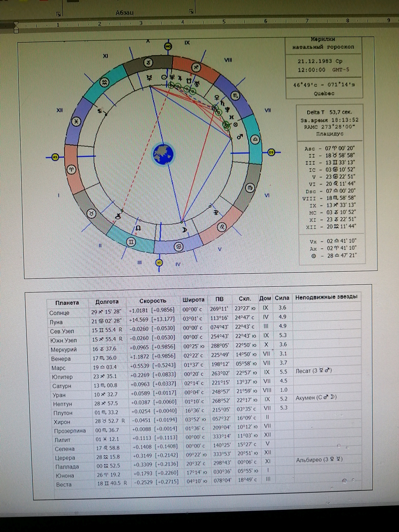Click the 'Марс' row name
The height and width of the screenshot is (532, 399).
[x=59, y=368]
